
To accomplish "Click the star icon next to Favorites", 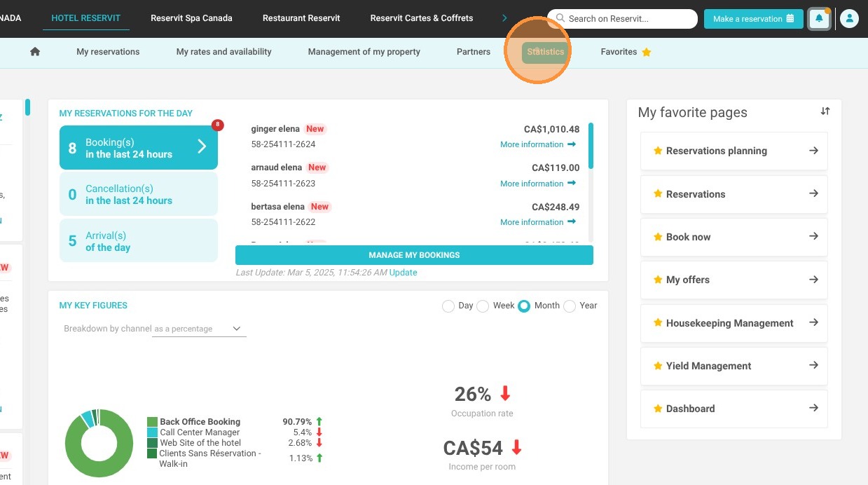I will [x=646, y=52].
